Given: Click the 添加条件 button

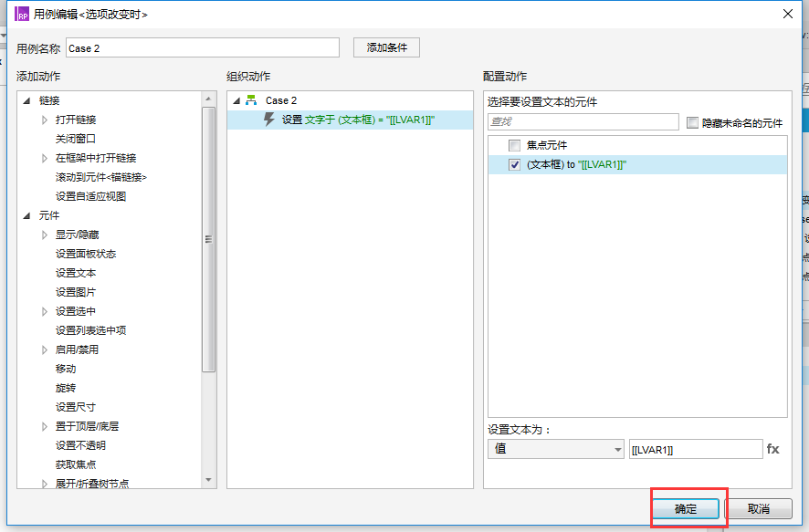Looking at the screenshot, I should coord(386,47).
